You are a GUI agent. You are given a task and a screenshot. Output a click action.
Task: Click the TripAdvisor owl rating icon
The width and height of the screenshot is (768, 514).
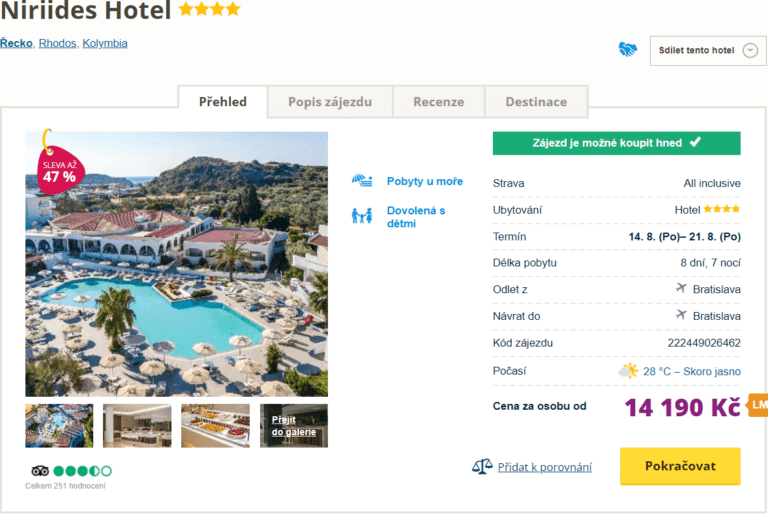coord(40,470)
